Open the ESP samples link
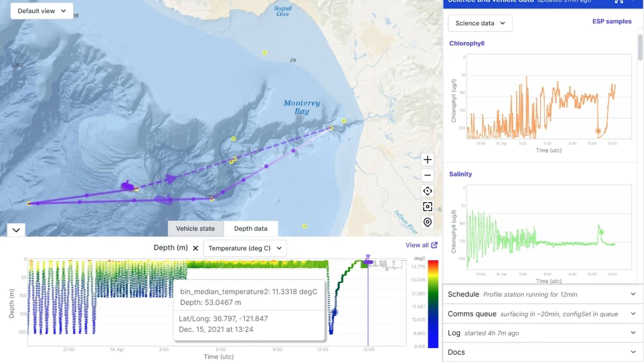This screenshot has height=362, width=644. [612, 21]
